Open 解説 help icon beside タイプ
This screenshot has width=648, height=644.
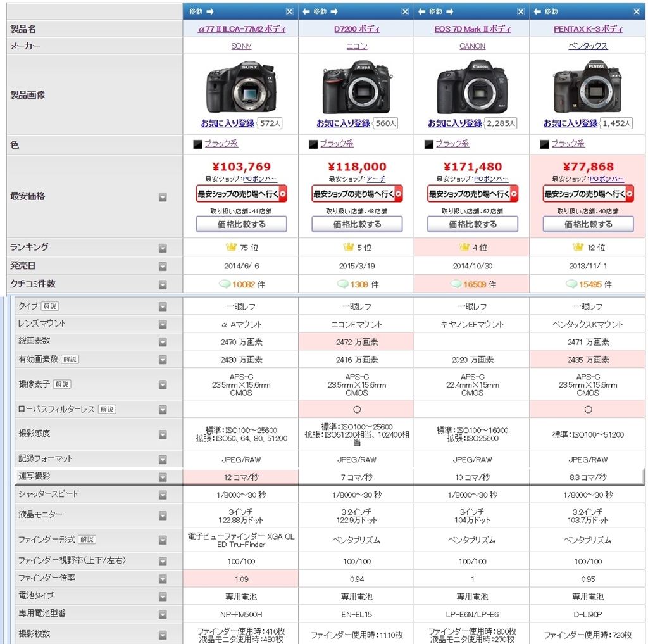[x=49, y=306]
